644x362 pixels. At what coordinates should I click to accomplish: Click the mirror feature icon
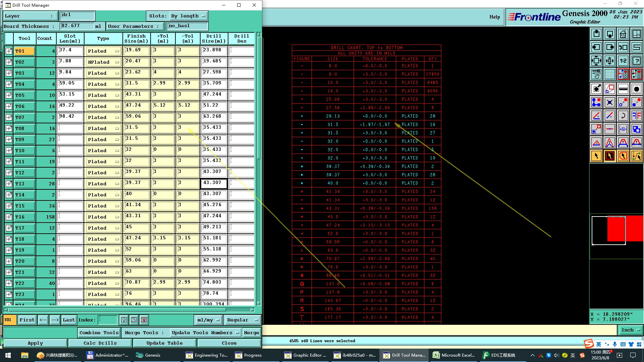pos(636,116)
